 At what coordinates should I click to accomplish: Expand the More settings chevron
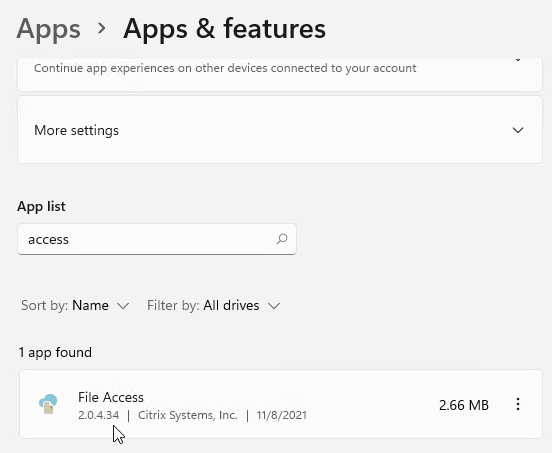coord(518,130)
